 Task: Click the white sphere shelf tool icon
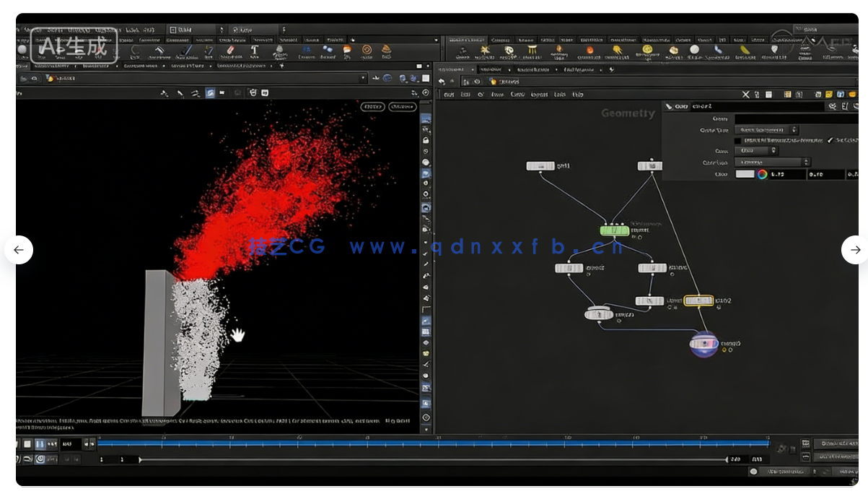click(694, 50)
